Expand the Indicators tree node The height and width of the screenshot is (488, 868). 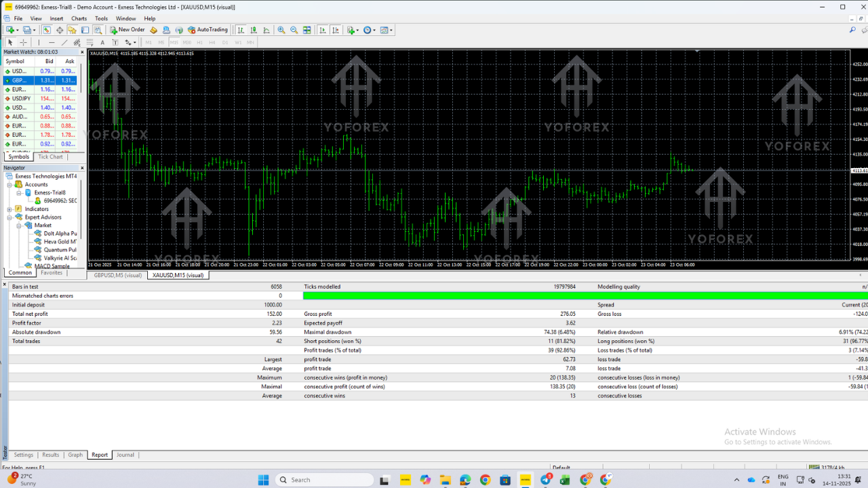click(10, 209)
